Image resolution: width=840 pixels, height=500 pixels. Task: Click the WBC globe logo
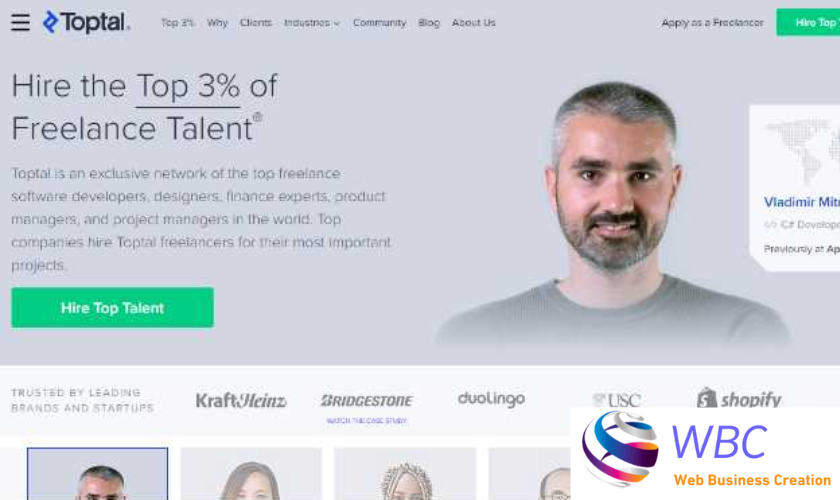620,449
